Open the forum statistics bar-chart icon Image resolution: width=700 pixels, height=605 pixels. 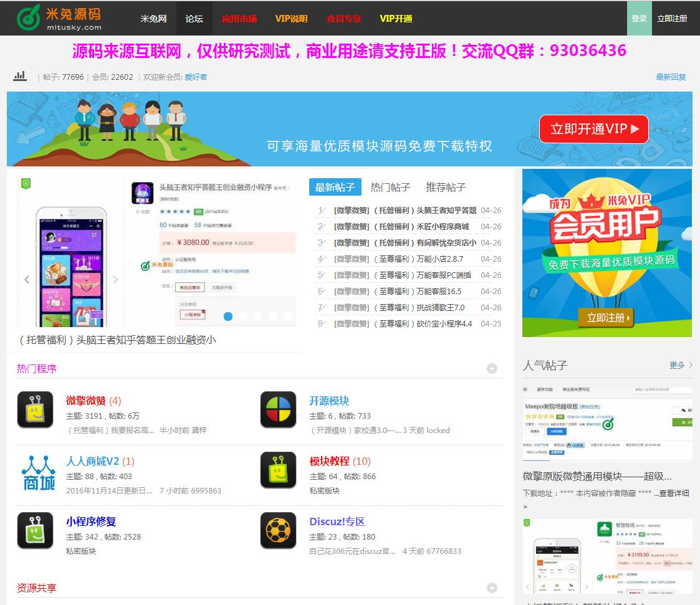20,76
